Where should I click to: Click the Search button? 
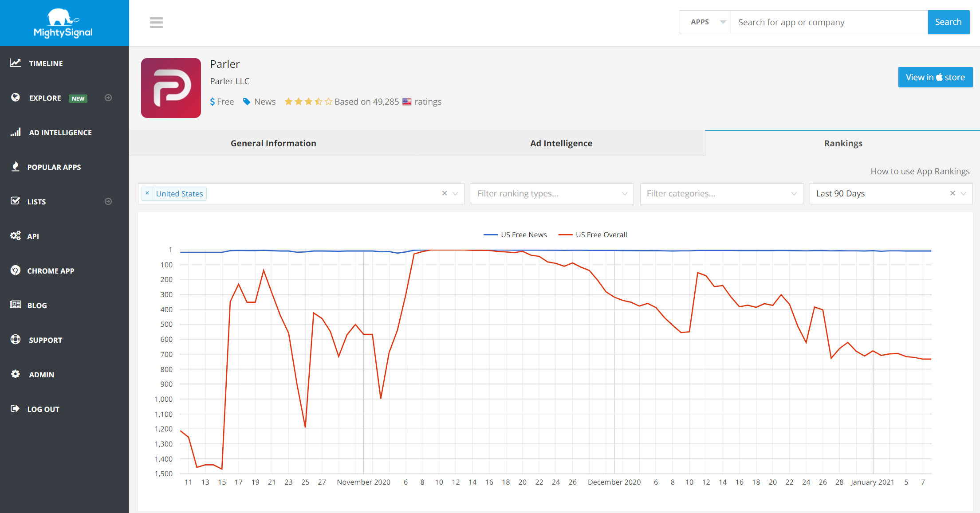pos(949,22)
